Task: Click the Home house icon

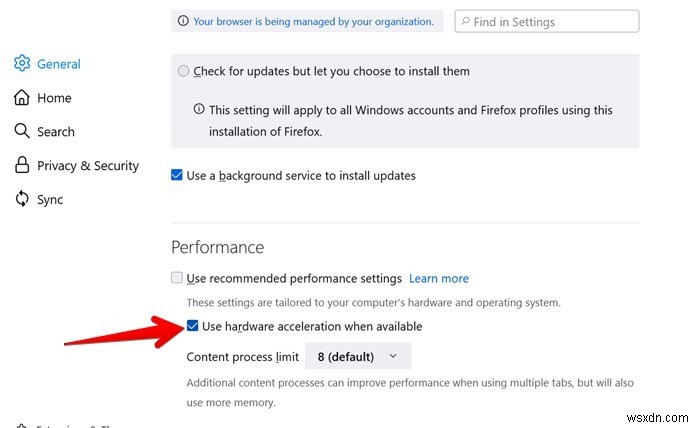Action: tap(22, 98)
